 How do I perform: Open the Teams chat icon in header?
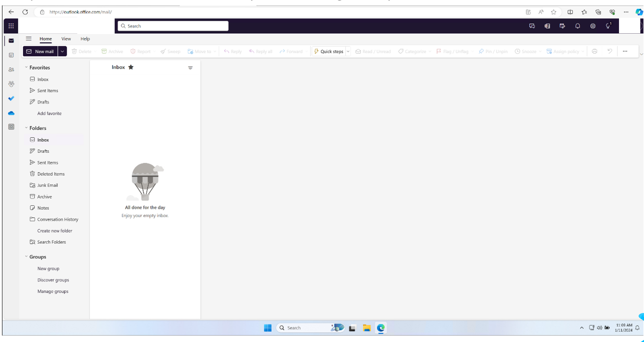pyautogui.click(x=532, y=26)
